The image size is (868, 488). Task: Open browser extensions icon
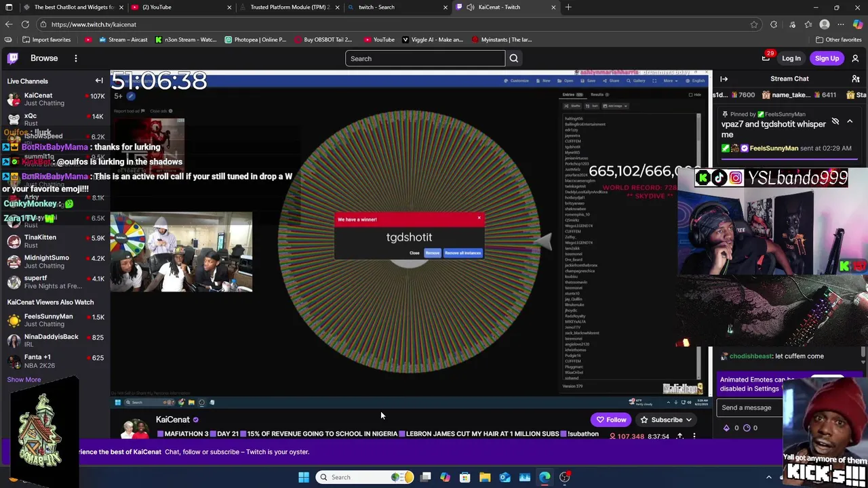[774, 24]
